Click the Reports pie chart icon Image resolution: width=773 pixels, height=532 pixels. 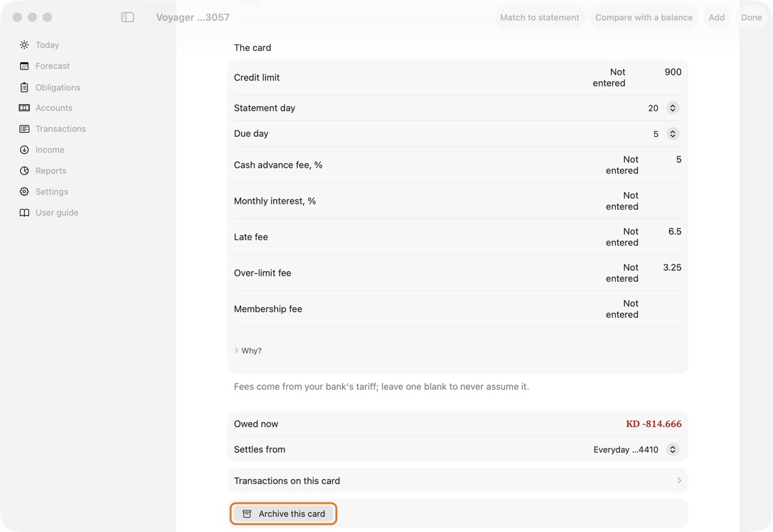(x=24, y=170)
